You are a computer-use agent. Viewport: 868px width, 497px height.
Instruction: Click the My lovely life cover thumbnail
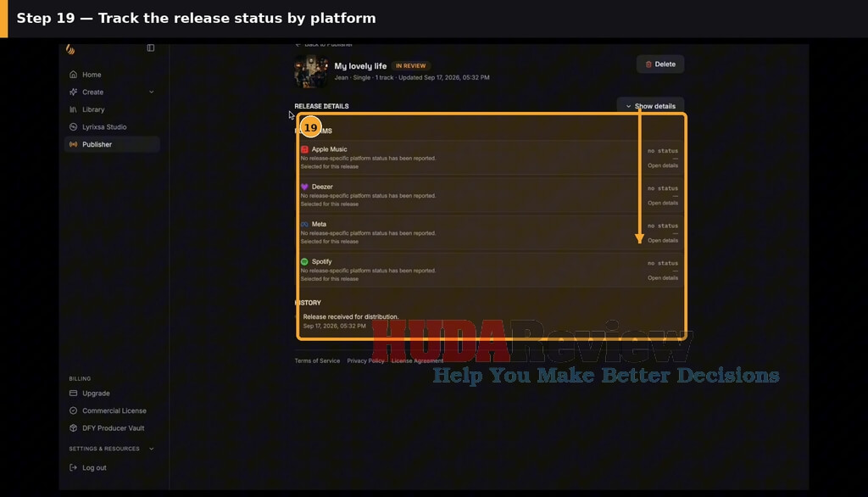pos(311,71)
